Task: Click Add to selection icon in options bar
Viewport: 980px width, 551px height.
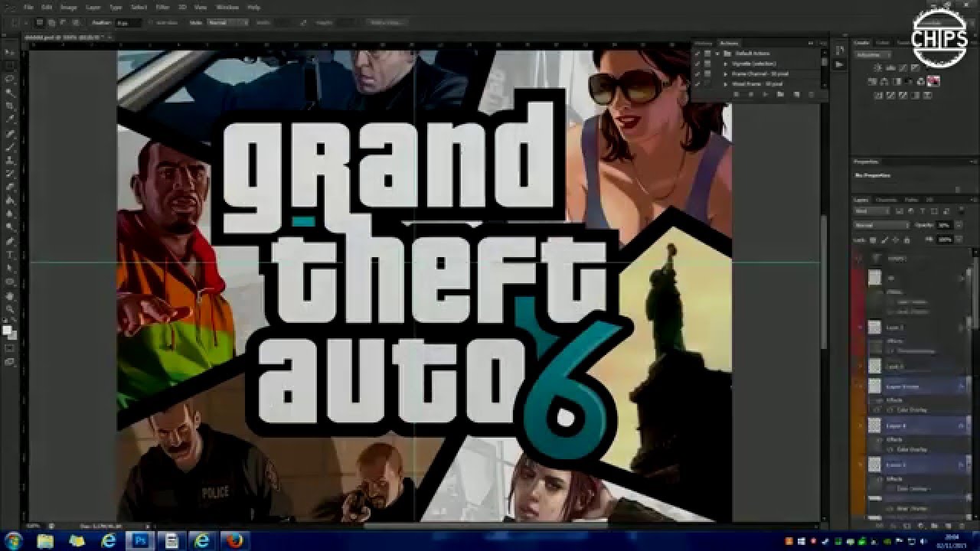Action: (51, 22)
